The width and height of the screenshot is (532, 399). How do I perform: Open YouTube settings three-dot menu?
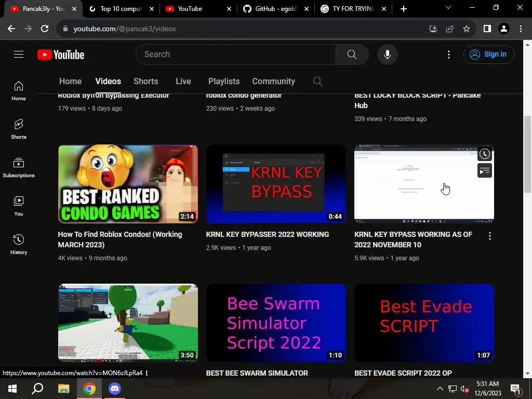point(448,54)
